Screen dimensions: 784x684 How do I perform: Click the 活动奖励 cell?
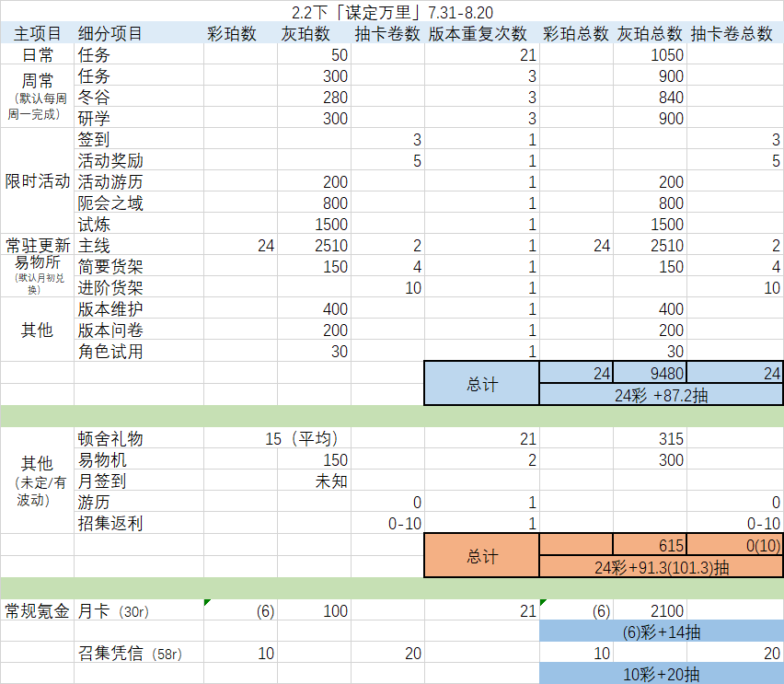point(139,159)
